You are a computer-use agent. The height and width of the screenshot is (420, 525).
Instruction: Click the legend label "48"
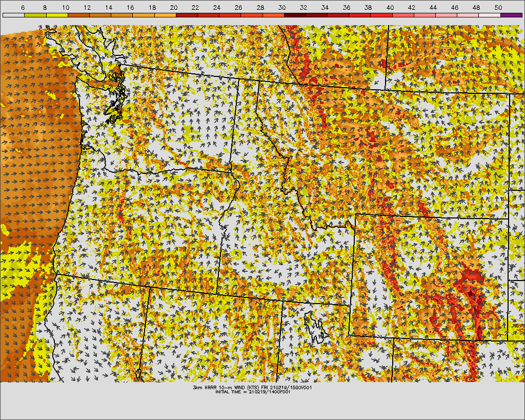tap(476, 7)
